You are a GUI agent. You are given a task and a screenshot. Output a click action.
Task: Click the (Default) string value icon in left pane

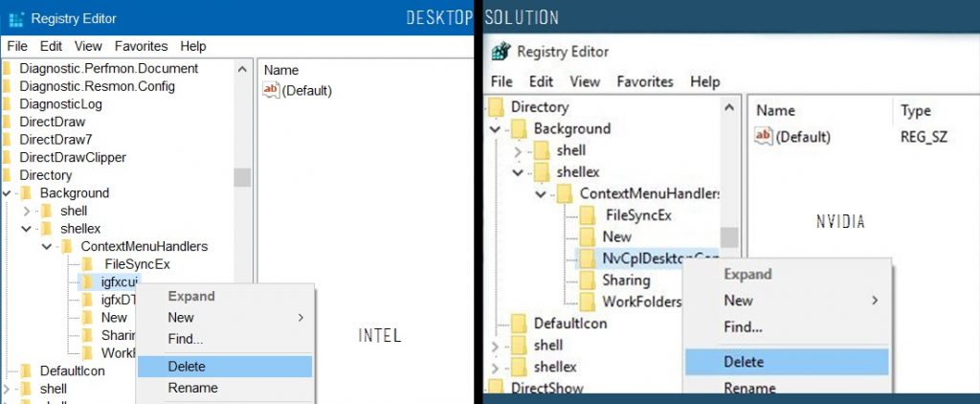[271, 90]
